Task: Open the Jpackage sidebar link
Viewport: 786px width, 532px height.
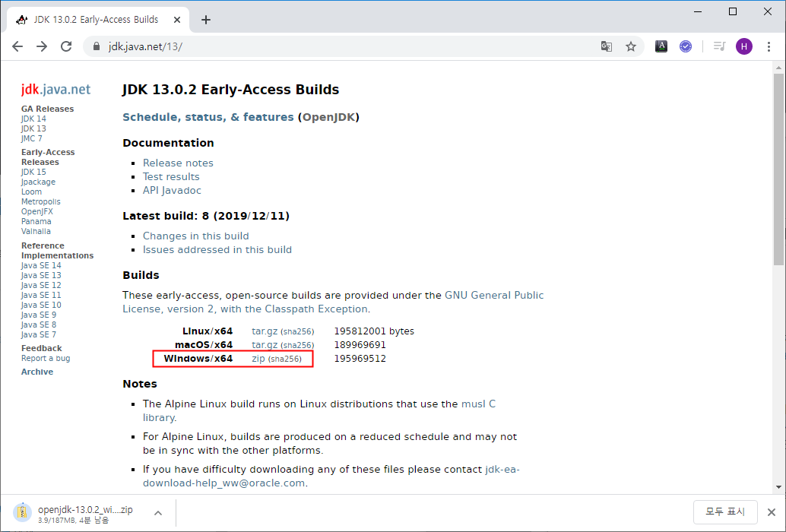Action: coord(38,182)
